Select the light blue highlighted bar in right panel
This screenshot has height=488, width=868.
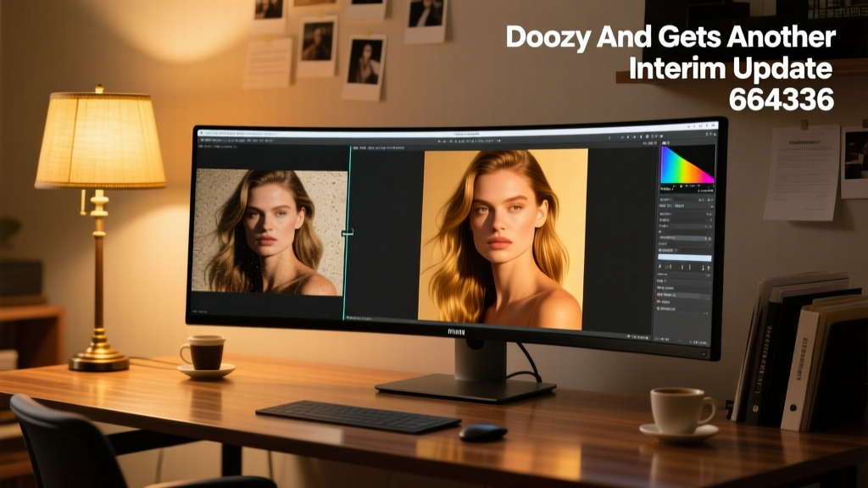(x=684, y=258)
